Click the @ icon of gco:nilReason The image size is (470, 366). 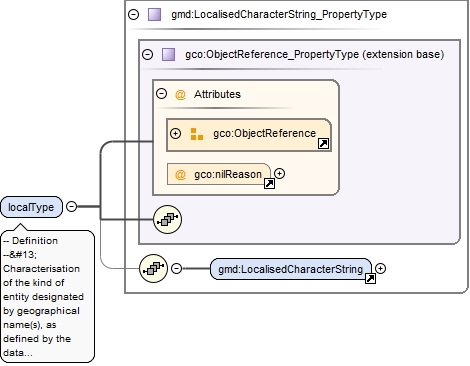pyautogui.click(x=180, y=174)
